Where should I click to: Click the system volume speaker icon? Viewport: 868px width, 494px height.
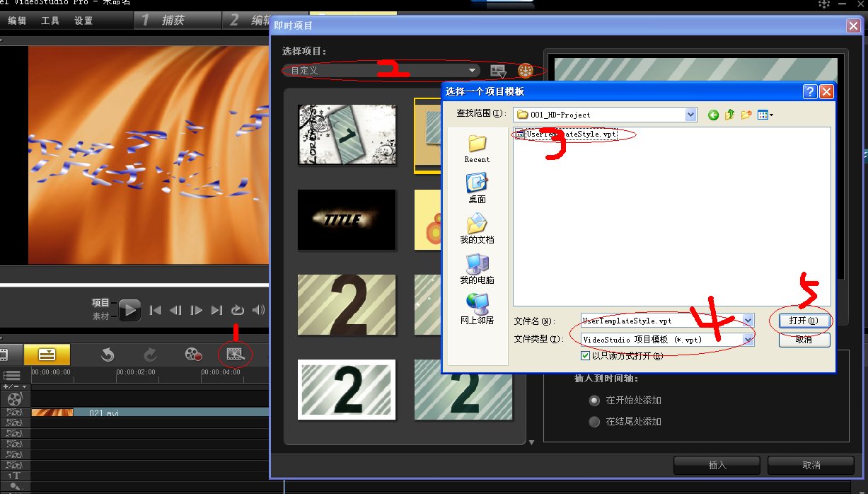259,310
